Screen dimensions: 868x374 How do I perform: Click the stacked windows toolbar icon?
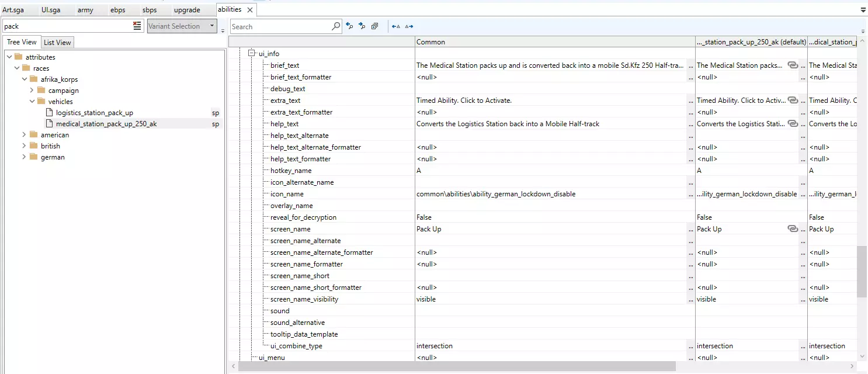(x=375, y=26)
